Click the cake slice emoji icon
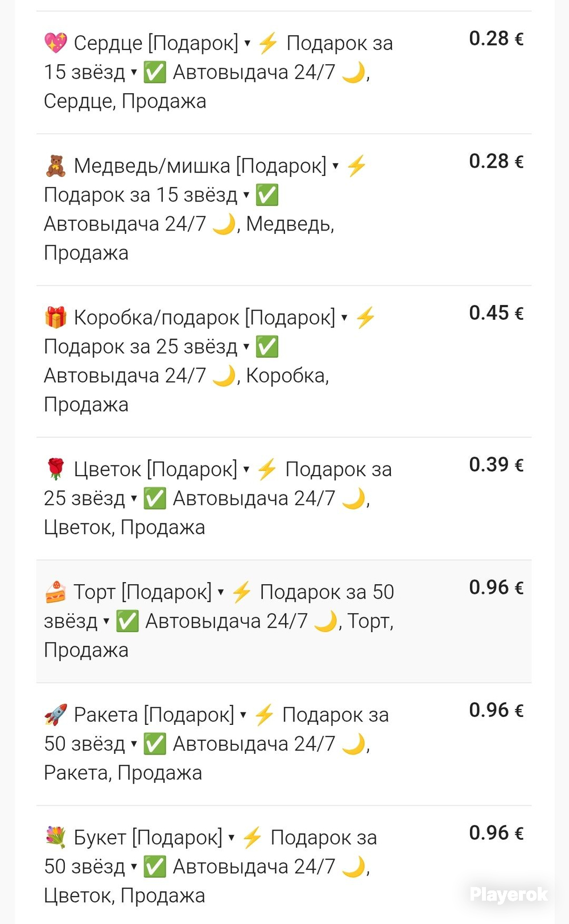The image size is (569, 924). [x=56, y=592]
